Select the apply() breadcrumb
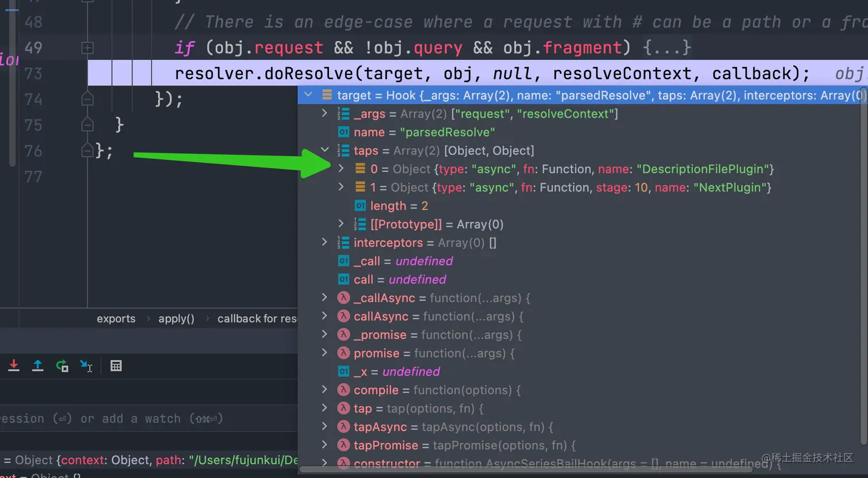 point(176,318)
